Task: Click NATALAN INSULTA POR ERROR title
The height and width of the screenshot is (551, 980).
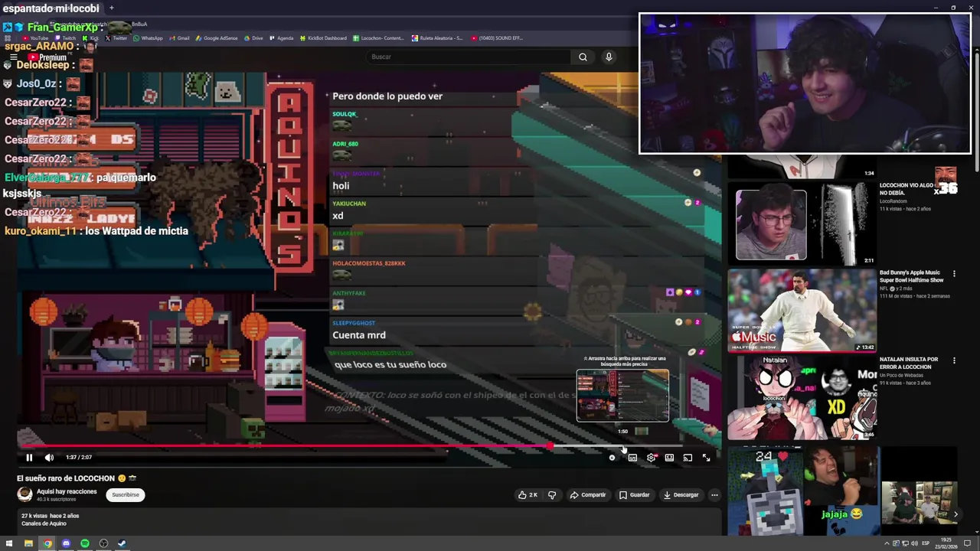Action: tap(909, 363)
